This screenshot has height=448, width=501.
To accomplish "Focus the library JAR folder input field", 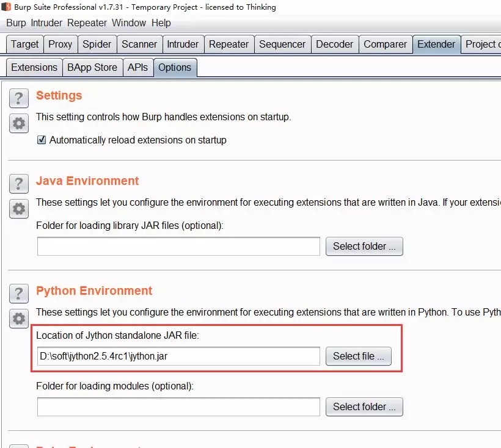I will (x=178, y=247).
